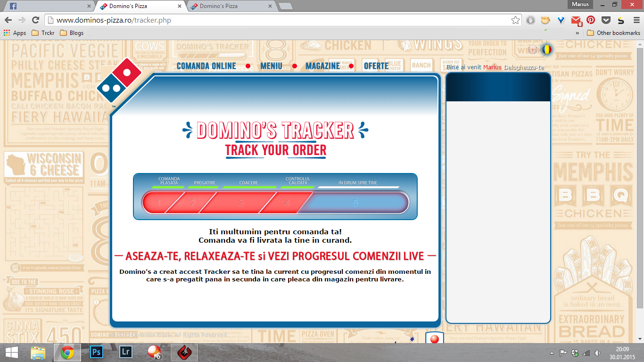The width and height of the screenshot is (644, 362).
Task: Open the OFERTE navigation item
Action: pos(376,66)
